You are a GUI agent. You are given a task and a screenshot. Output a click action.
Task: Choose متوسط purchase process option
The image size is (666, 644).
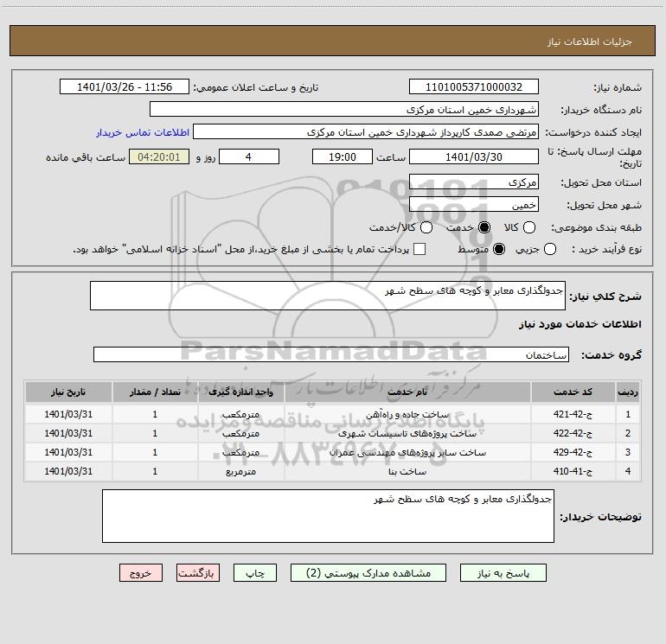click(499, 249)
